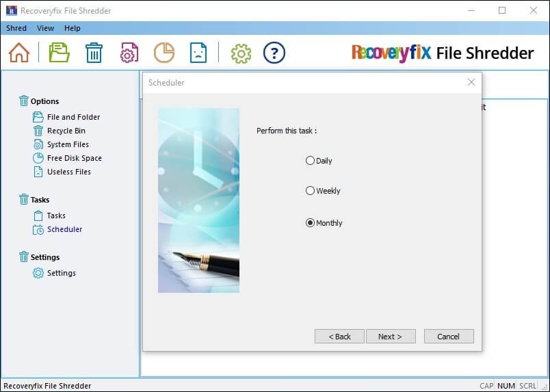Click the Next button
The width and height of the screenshot is (550, 392).
pos(390,337)
